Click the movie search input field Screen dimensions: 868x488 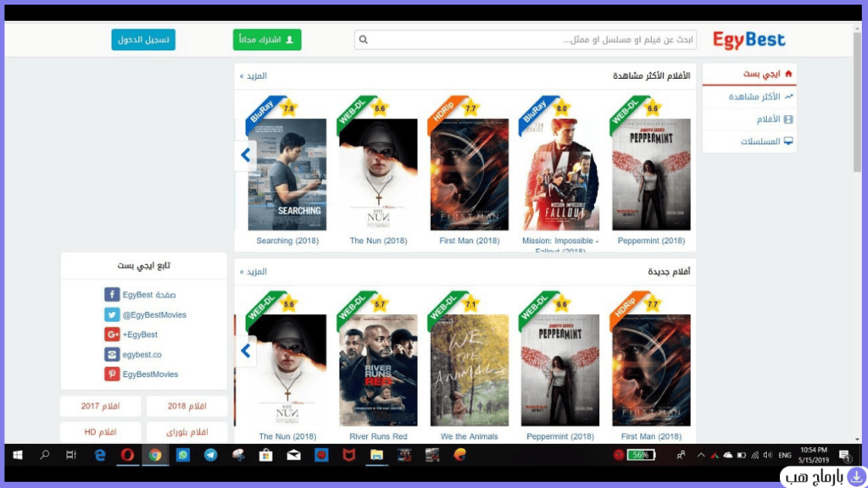[x=526, y=40]
